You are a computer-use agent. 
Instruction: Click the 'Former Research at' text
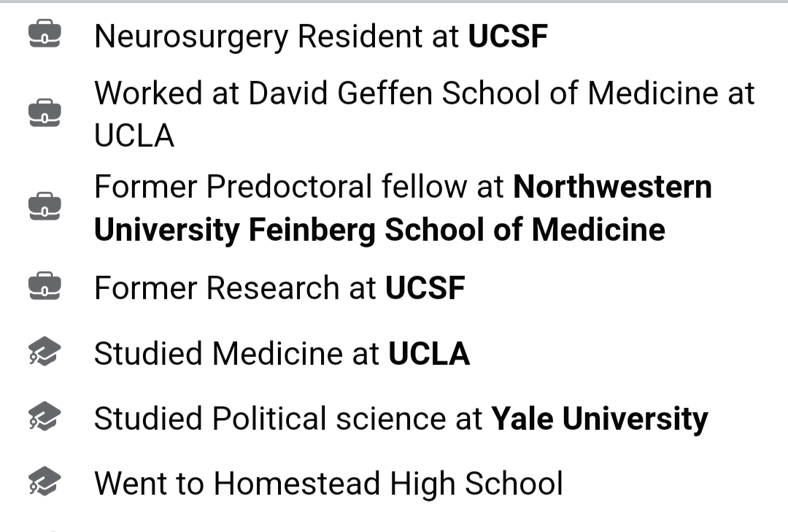point(235,288)
